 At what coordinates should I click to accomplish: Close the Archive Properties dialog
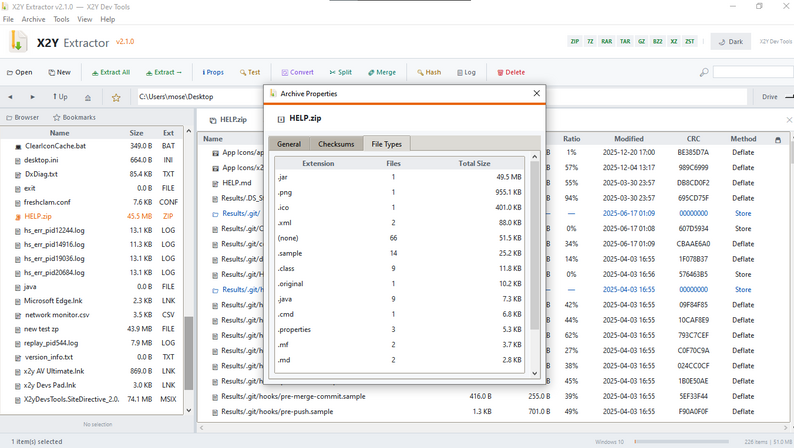point(537,93)
